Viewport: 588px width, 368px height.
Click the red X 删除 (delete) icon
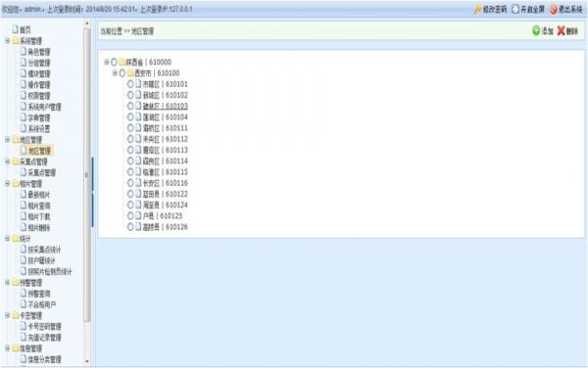pos(561,30)
